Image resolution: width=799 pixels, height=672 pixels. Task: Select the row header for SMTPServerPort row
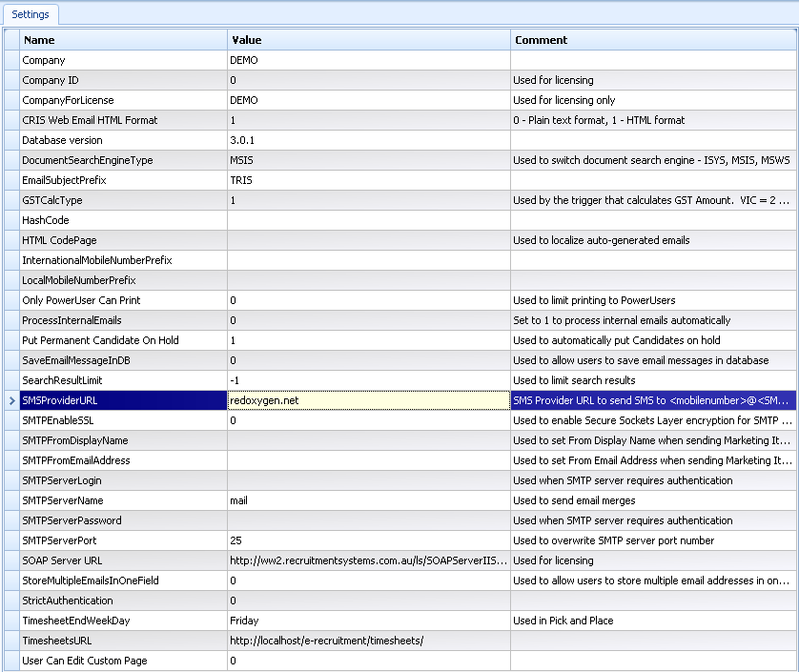point(12,540)
